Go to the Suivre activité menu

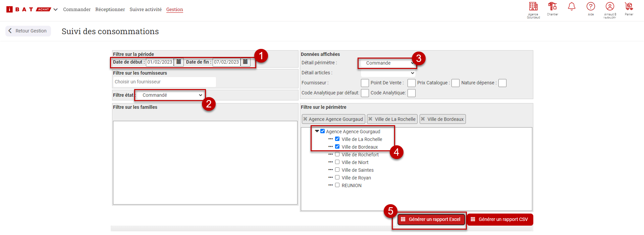click(x=146, y=9)
